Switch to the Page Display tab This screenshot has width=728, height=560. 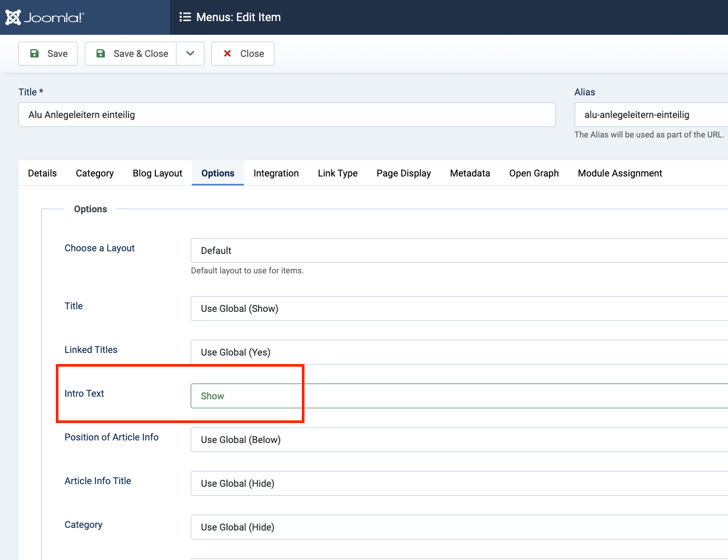click(x=404, y=173)
